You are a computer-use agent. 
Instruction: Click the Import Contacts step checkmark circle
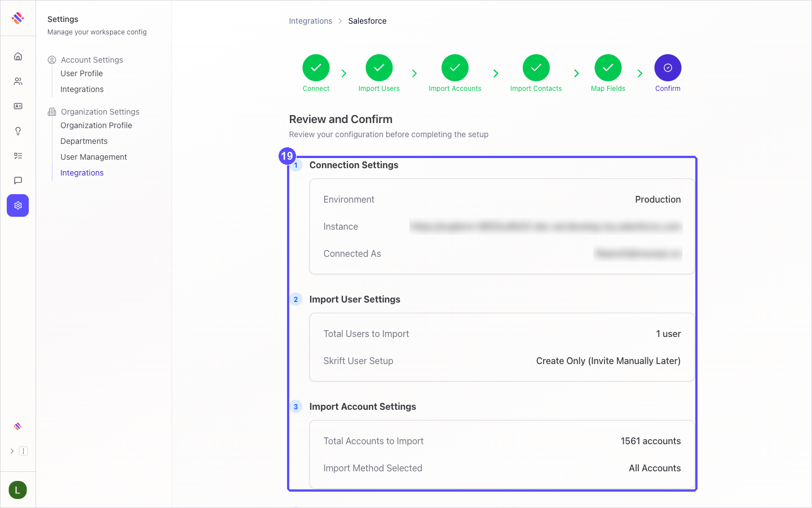point(536,68)
